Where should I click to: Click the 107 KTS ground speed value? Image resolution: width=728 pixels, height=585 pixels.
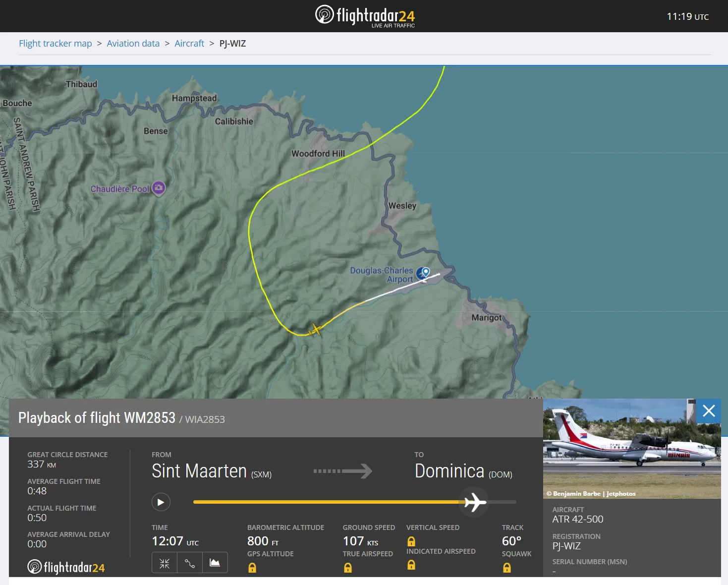pos(360,541)
